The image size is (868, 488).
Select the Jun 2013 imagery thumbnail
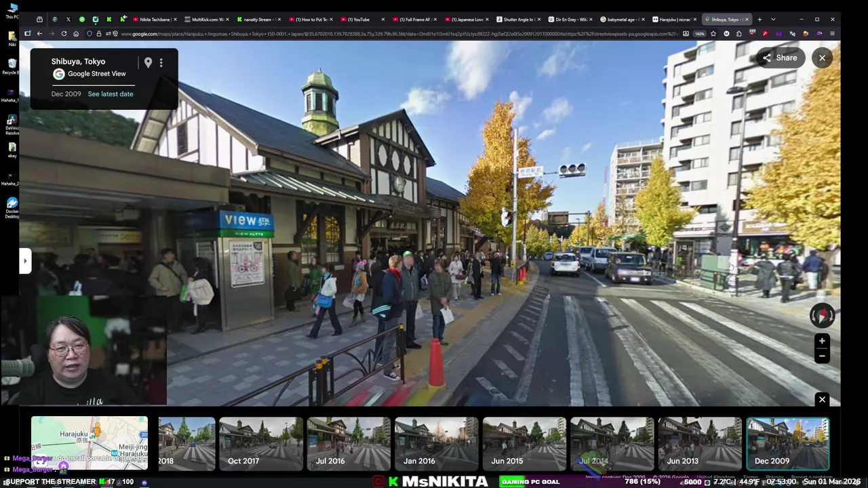click(x=700, y=444)
